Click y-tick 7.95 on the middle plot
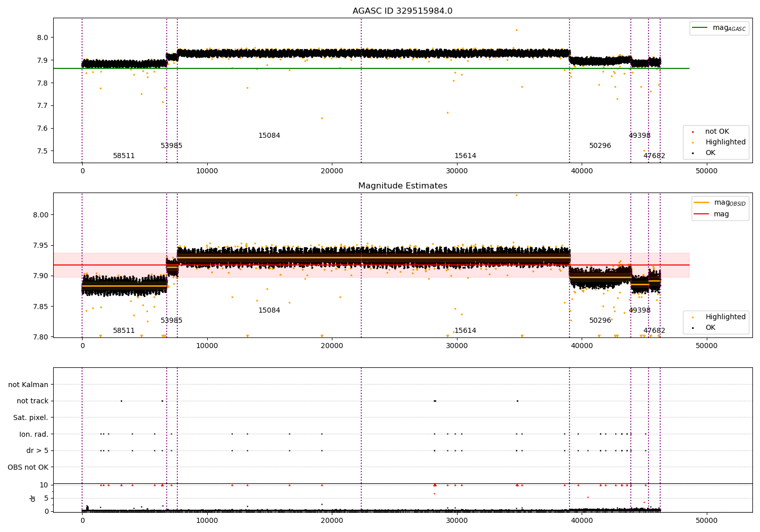 pos(41,245)
